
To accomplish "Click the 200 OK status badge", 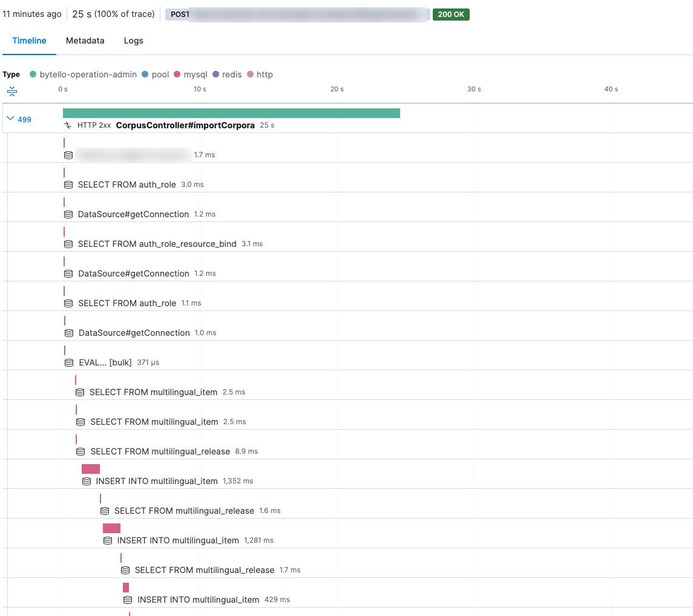I will pos(451,15).
